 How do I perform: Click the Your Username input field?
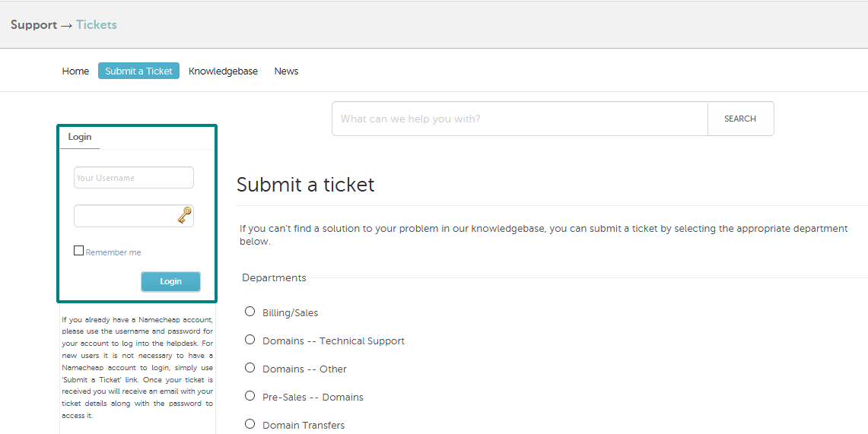coord(133,178)
